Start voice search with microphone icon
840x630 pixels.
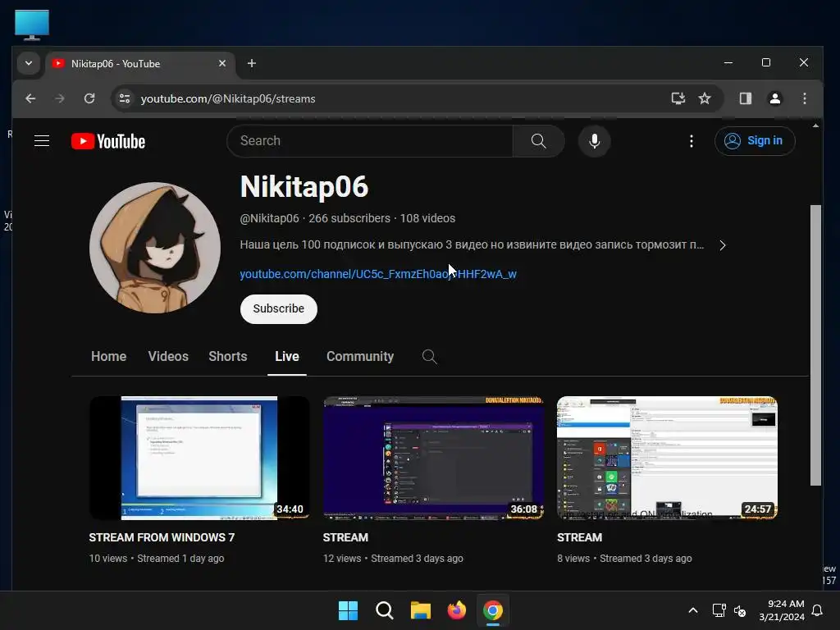[x=594, y=141]
